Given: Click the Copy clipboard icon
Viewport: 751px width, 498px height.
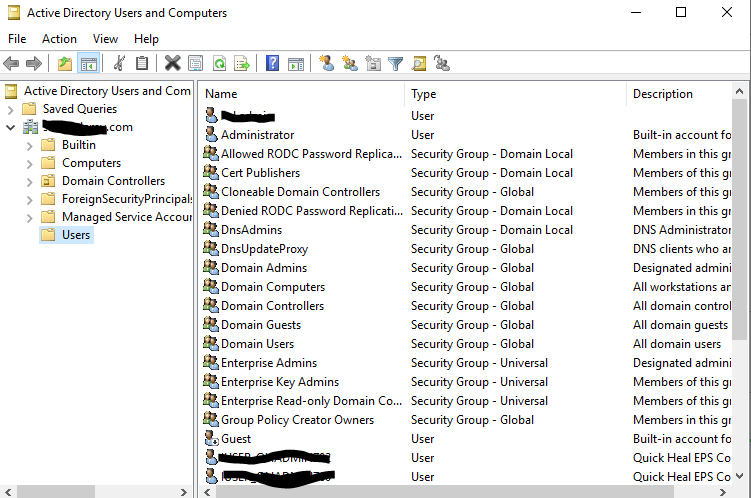Looking at the screenshot, I should (x=142, y=63).
